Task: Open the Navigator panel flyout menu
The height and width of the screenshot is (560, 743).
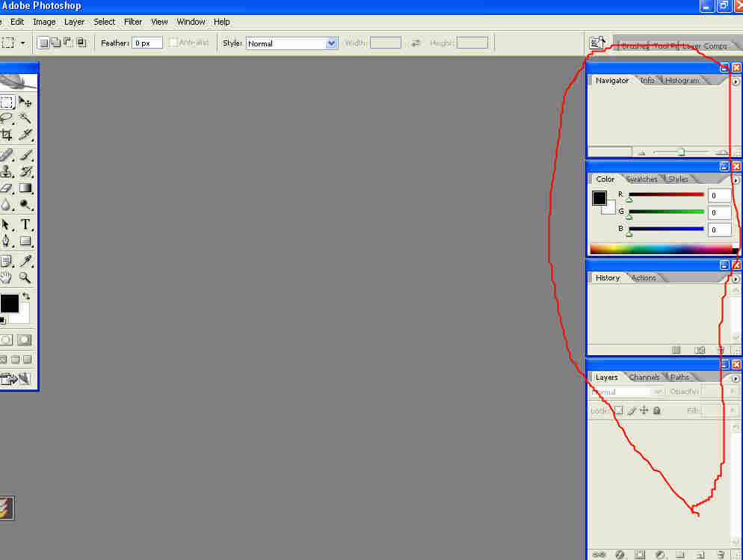Action: [736, 81]
